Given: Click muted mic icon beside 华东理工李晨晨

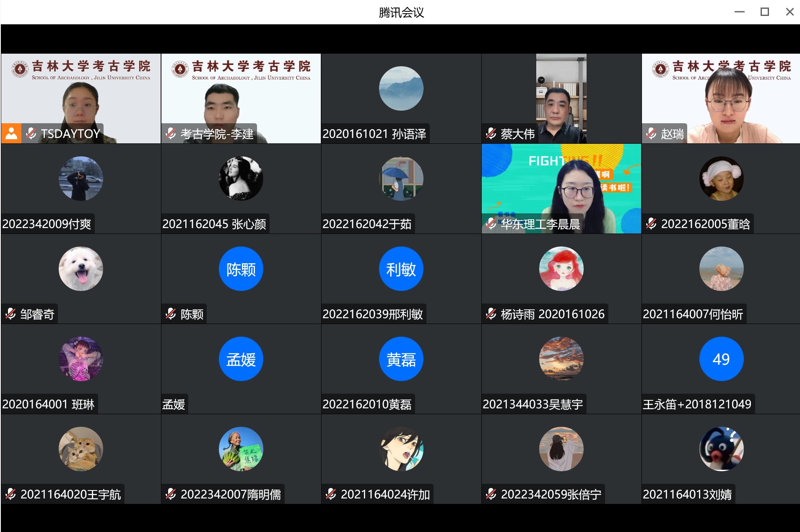Looking at the screenshot, I should 491,224.
